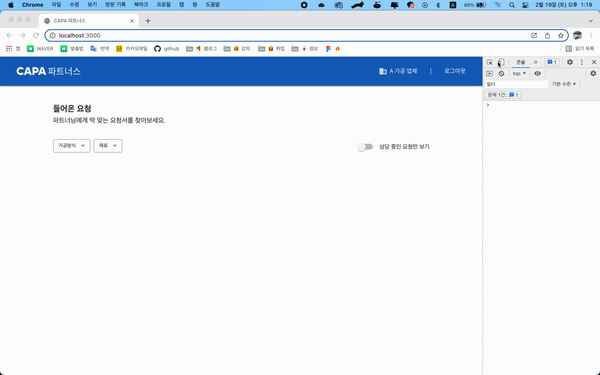Open console settings gear in second row
This screenshot has height=375, width=600.
pyautogui.click(x=593, y=73)
